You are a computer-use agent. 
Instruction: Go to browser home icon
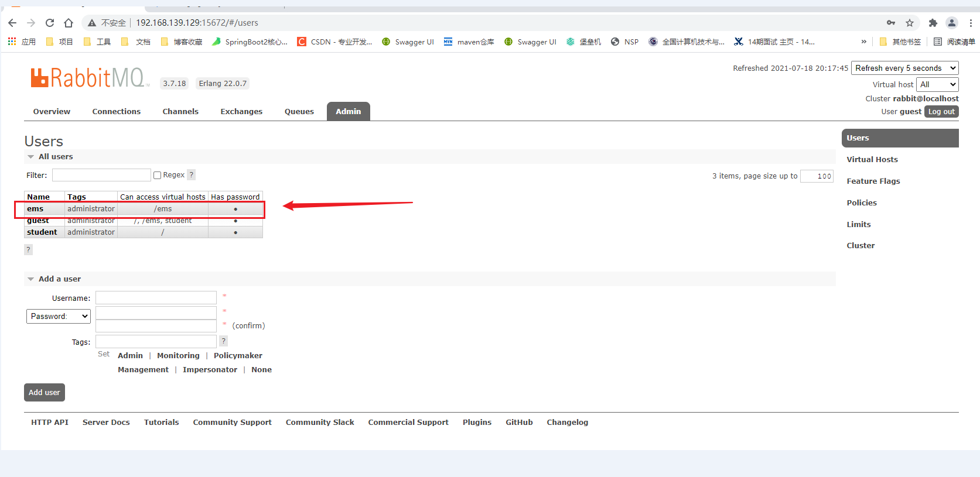coord(69,23)
